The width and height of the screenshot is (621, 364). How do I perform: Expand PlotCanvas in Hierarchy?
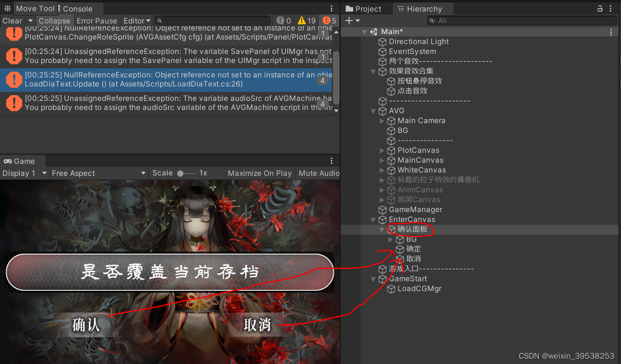click(x=382, y=151)
